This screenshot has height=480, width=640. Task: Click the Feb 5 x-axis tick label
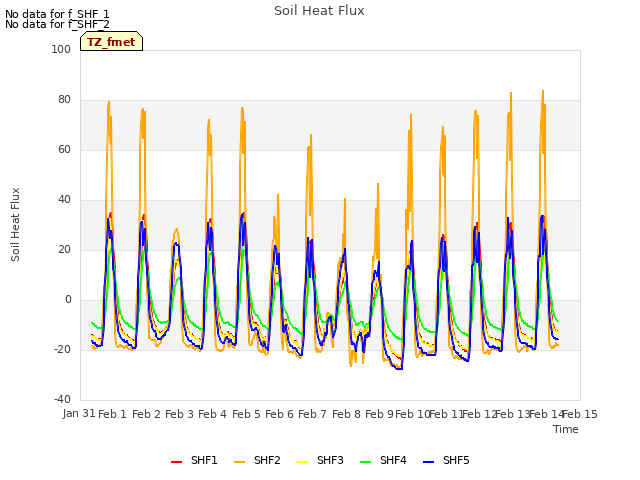246,414
